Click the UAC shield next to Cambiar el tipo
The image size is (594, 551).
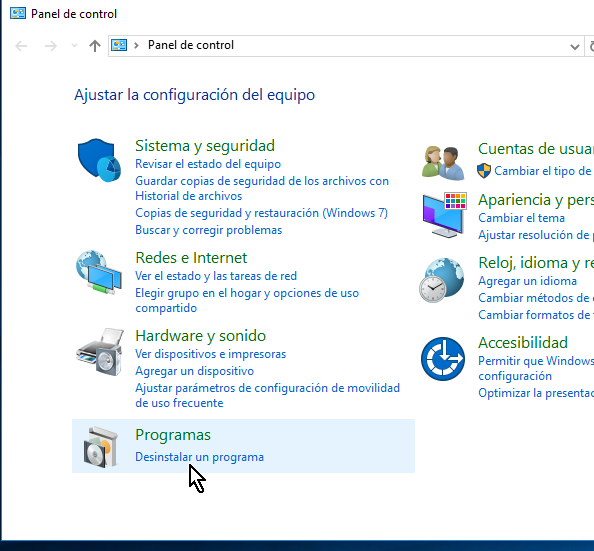[484, 171]
